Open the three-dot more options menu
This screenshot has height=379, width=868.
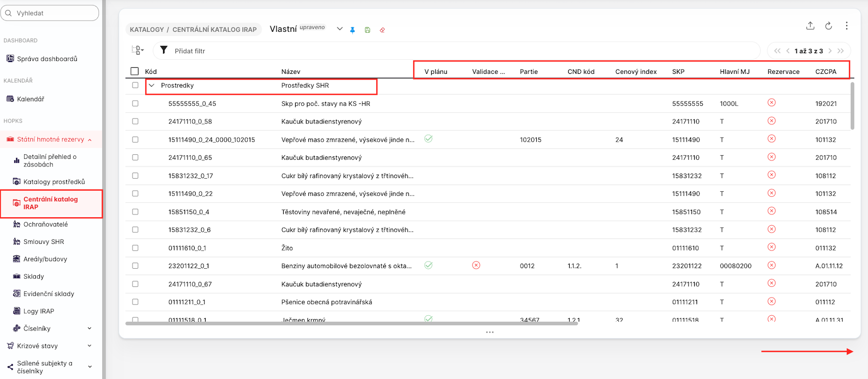click(846, 26)
